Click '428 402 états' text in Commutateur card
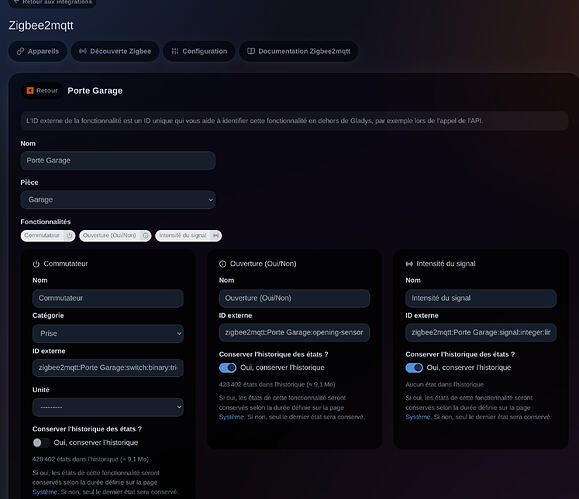 pyautogui.click(x=90, y=459)
